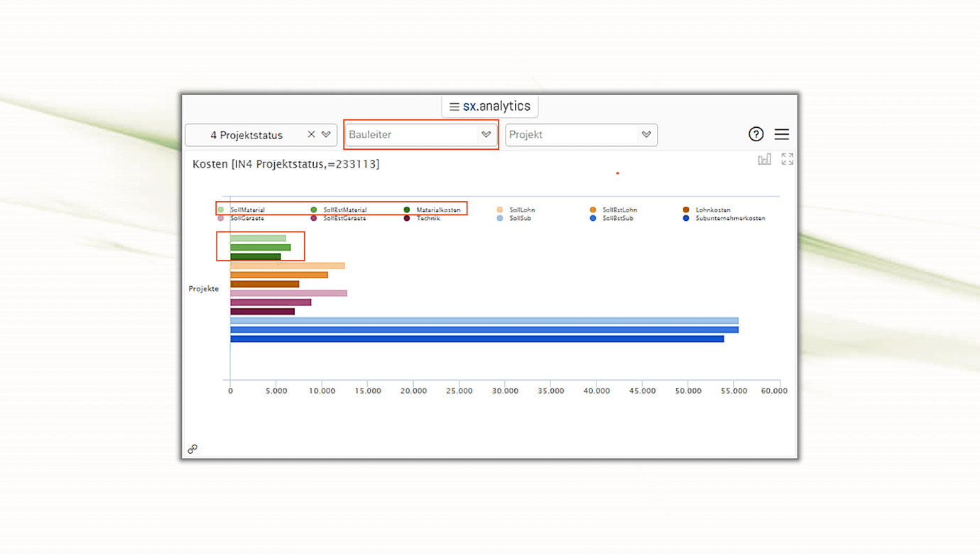Open the Bauleiter dropdown
Image resolution: width=980 pixels, height=554 pixels.
420,134
